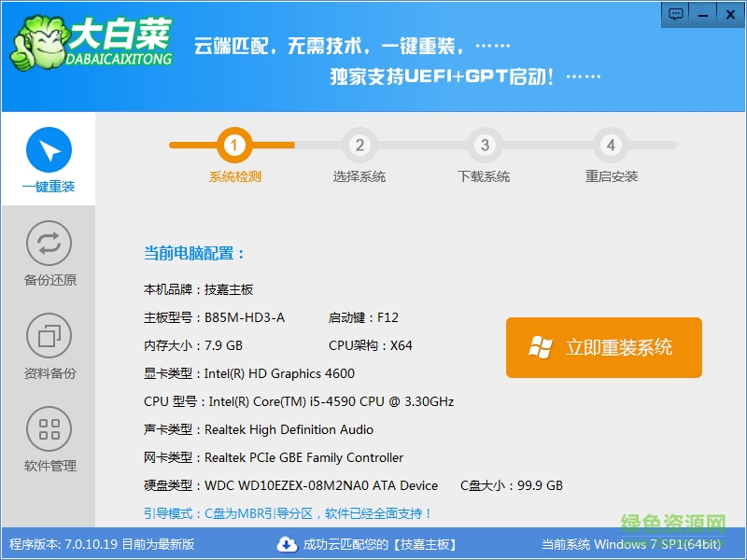The image size is (747, 560).
Task: Click the 立即重装系统 button
Action: [x=603, y=347]
